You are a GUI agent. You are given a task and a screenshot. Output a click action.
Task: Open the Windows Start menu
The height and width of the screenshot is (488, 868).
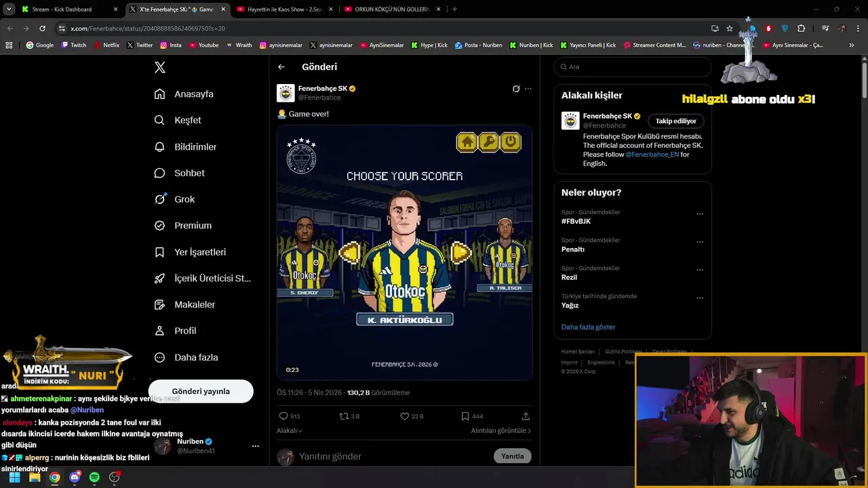[x=14, y=477]
